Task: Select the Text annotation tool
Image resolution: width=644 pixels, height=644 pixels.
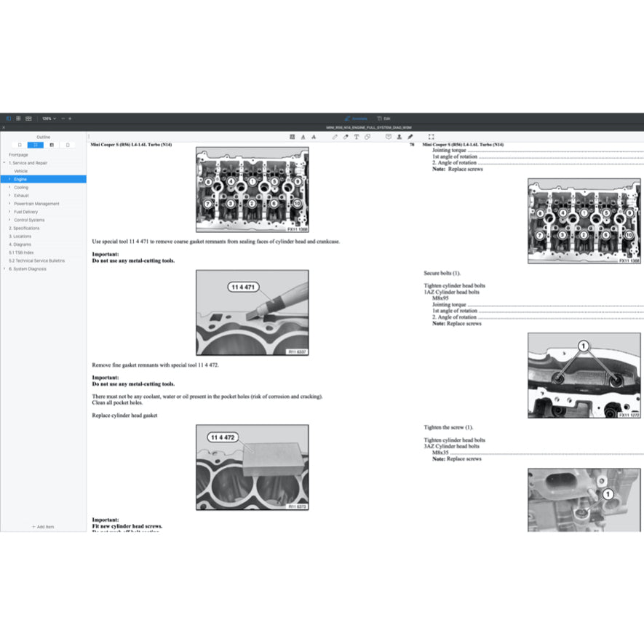Action: (355, 135)
